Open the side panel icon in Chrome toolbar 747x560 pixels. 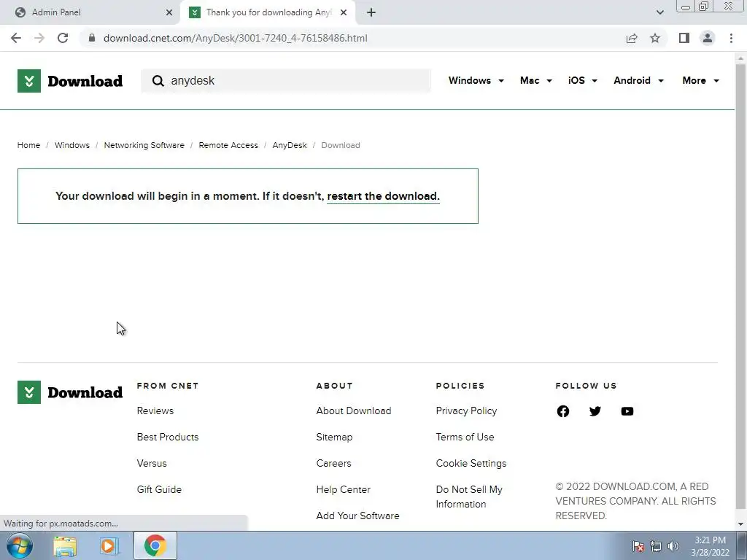684,38
